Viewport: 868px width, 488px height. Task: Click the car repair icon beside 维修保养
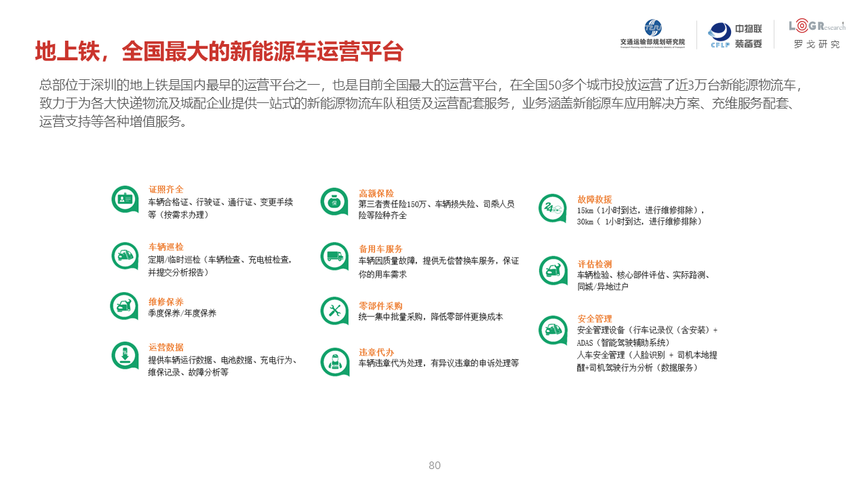tap(125, 306)
